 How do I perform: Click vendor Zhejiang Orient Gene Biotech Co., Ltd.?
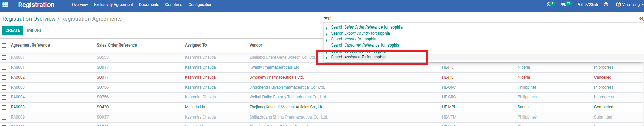click(x=282, y=57)
